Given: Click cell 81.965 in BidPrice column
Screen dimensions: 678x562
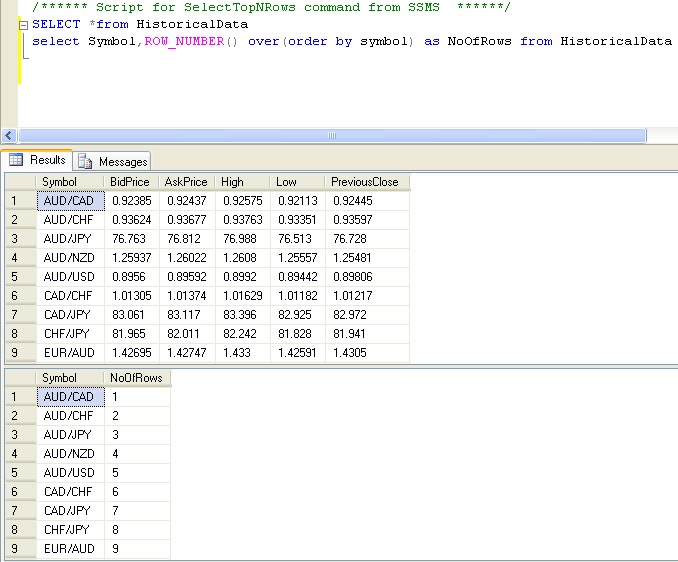Looking at the screenshot, I should pyautogui.click(x=132, y=334).
